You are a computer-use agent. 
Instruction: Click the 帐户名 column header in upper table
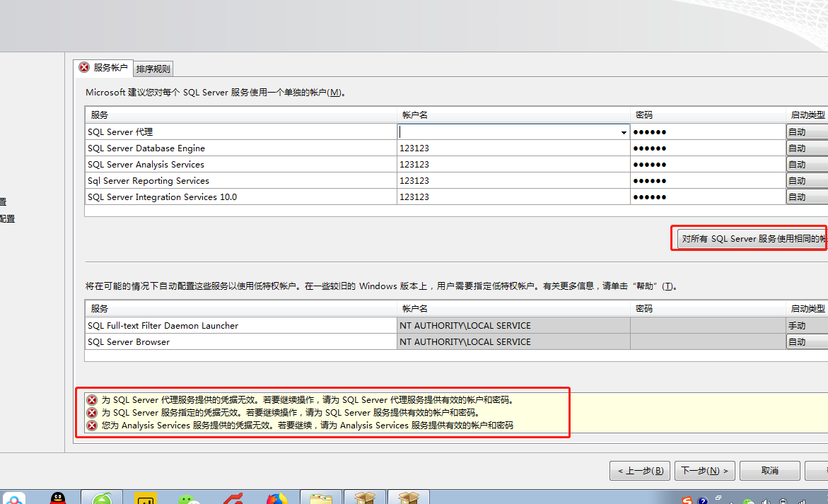tap(513, 115)
